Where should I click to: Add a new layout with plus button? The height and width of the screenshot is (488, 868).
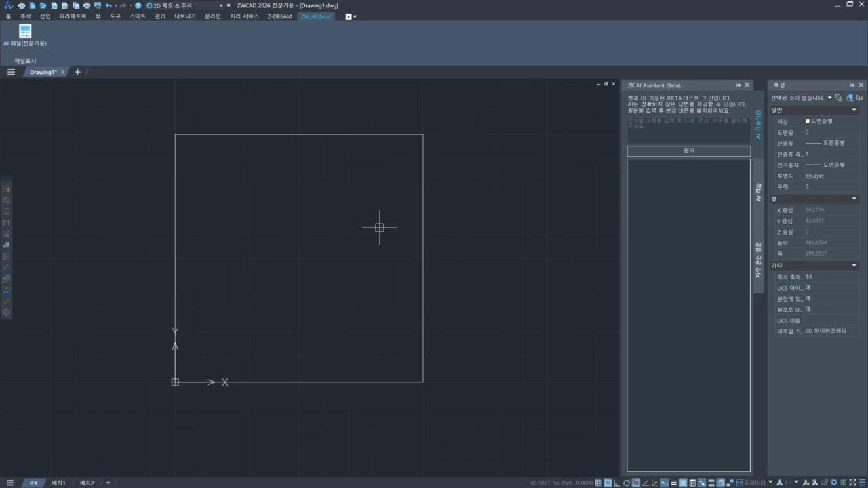coord(108,483)
